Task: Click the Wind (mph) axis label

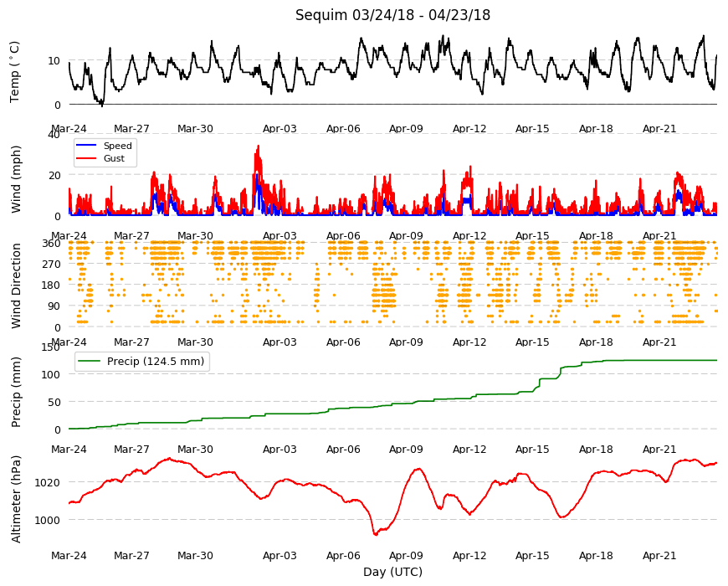Action: (16, 179)
